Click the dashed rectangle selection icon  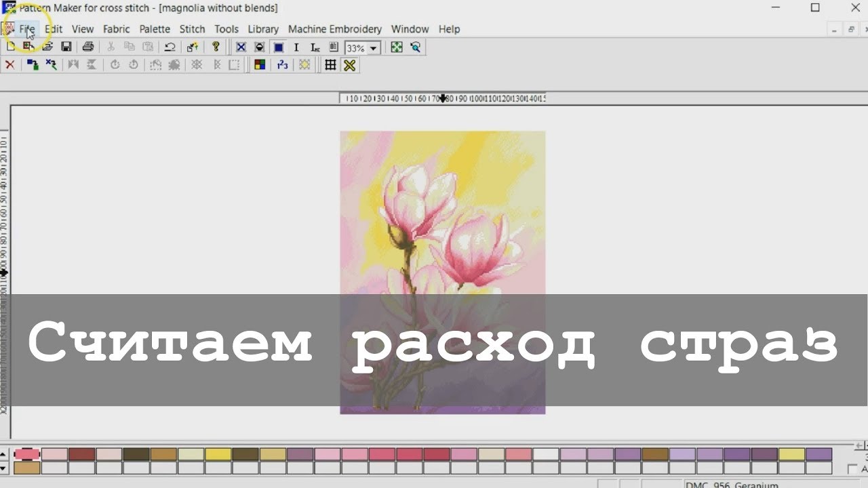[x=234, y=65]
